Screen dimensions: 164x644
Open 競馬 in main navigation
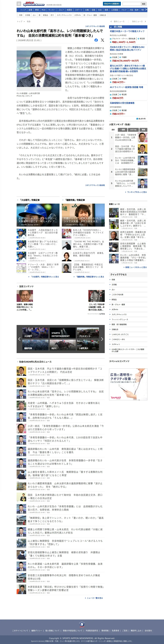coord(107,10)
